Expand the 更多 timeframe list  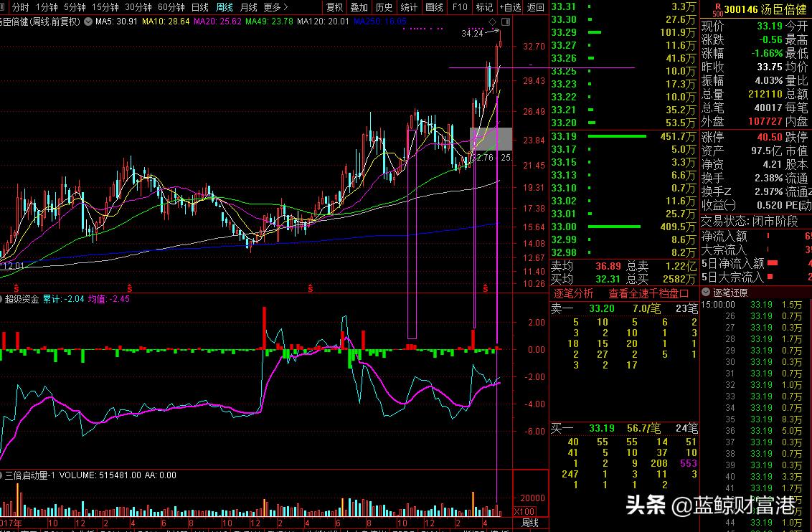pyautogui.click(x=273, y=7)
